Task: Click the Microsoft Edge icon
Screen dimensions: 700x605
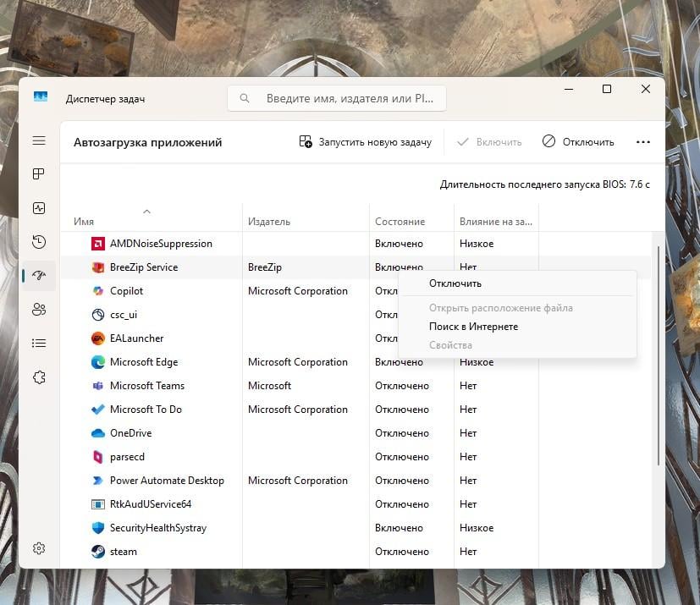Action: [98, 362]
